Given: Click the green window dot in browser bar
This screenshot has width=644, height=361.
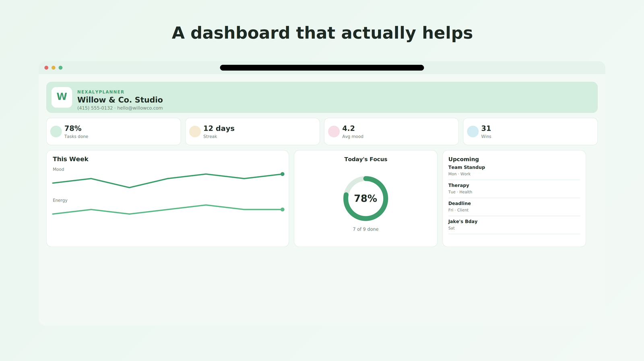Looking at the screenshot, I should tap(60, 68).
